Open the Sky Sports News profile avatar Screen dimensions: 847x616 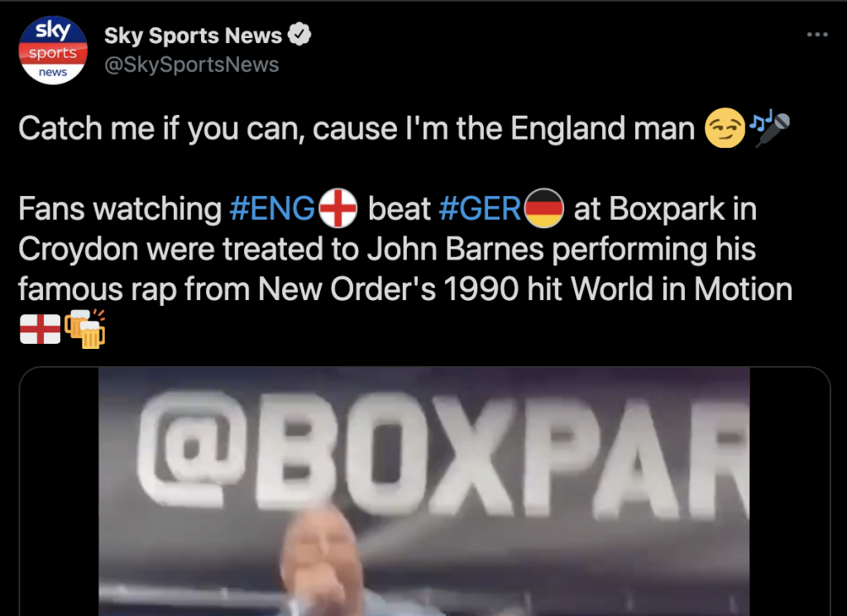[x=53, y=50]
